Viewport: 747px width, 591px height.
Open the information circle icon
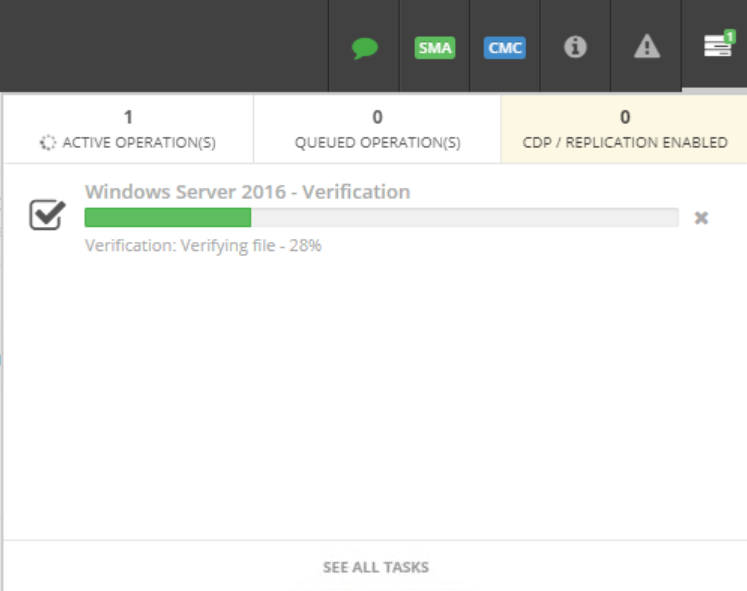tap(575, 47)
